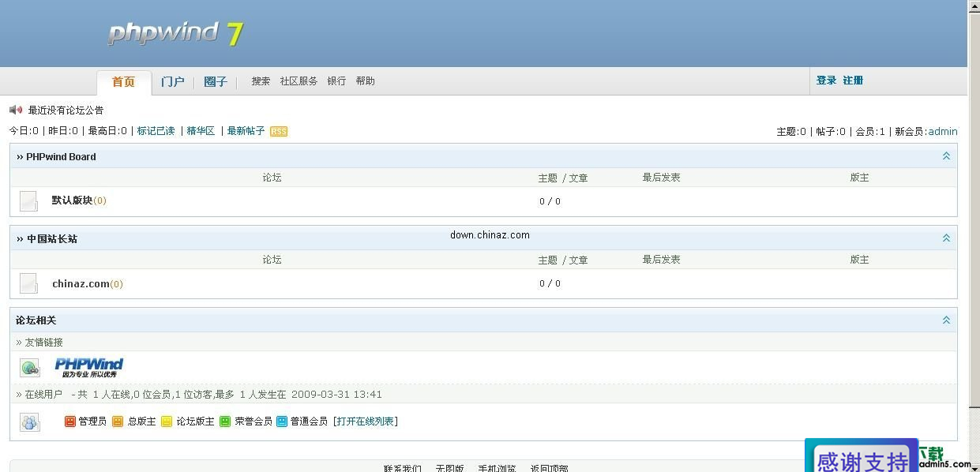Viewport: 980px width, 472px height.
Task: Click the 主题:0 statistic
Action: [x=791, y=132]
